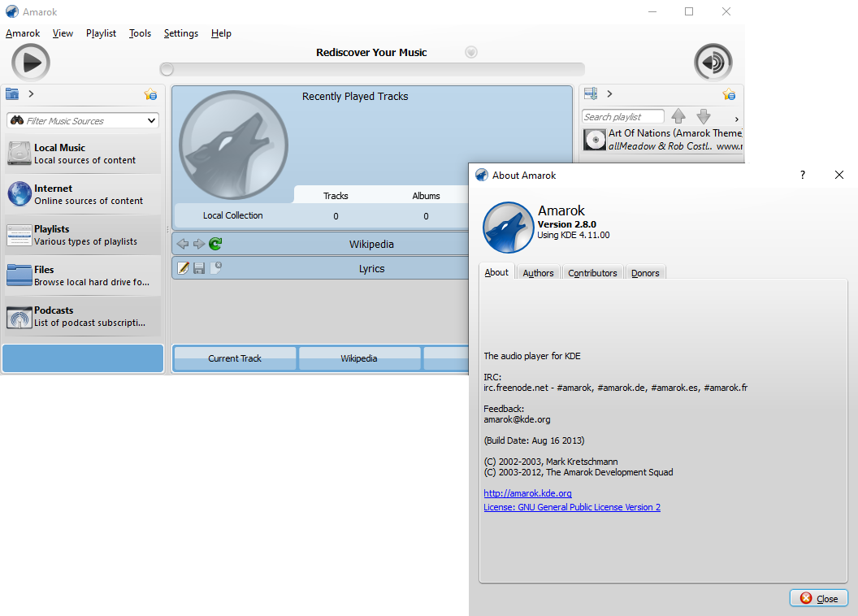858x616 pixels.
Task: Open the Filter Music Sources dropdown arrow
Action: [151, 121]
